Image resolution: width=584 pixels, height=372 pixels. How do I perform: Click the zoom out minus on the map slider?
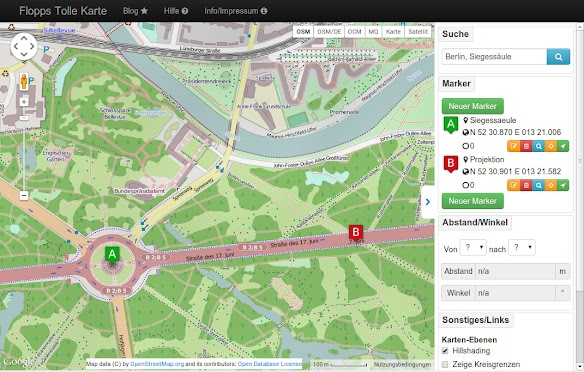coord(24,195)
